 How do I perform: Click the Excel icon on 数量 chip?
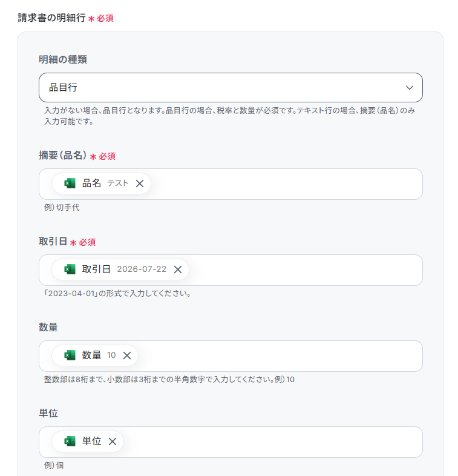(70, 355)
